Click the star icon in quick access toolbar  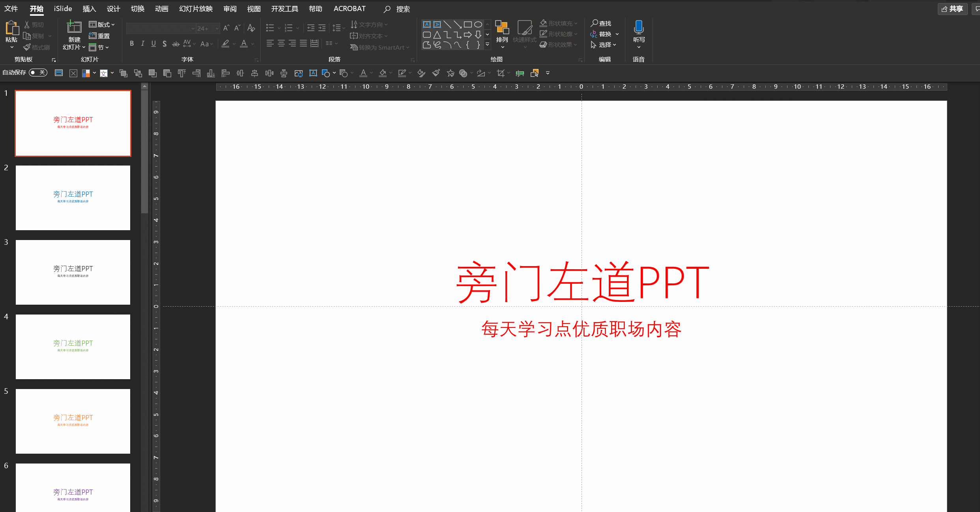pos(450,73)
